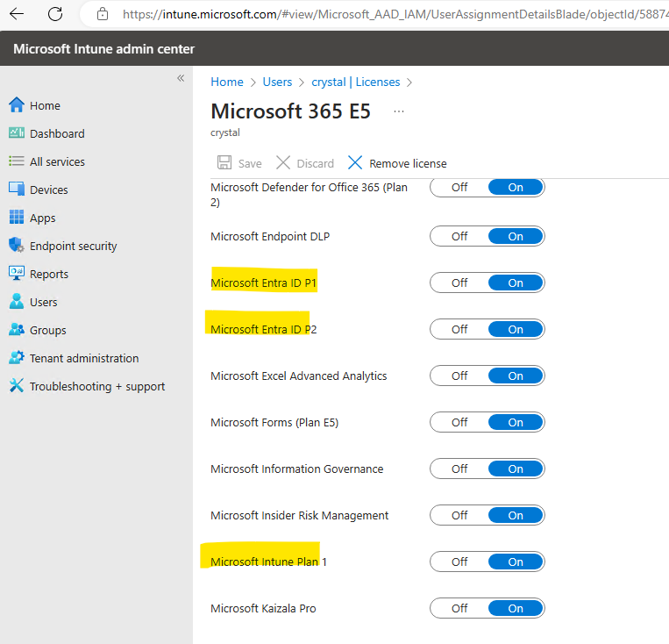Turn off Microsoft Defender for Office 365 (Plan 2)

459,188
